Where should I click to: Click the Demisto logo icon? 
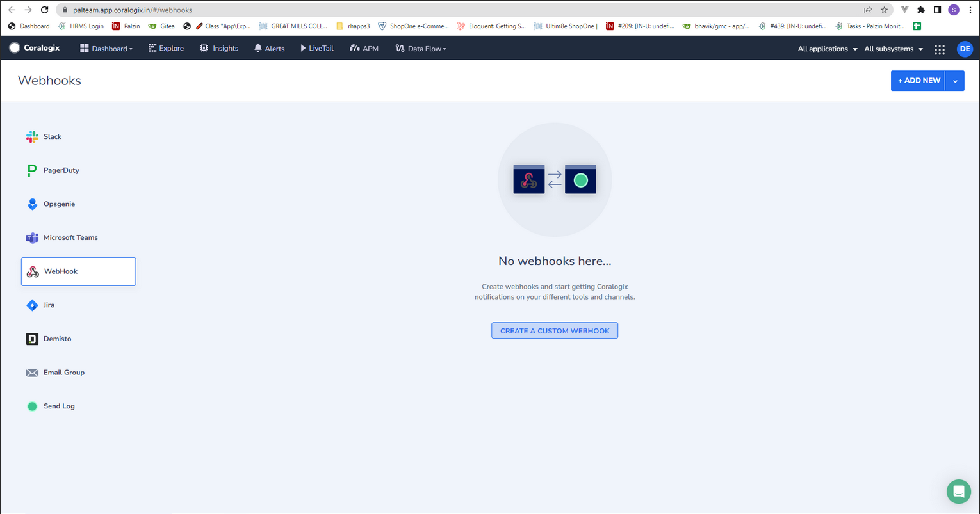32,339
